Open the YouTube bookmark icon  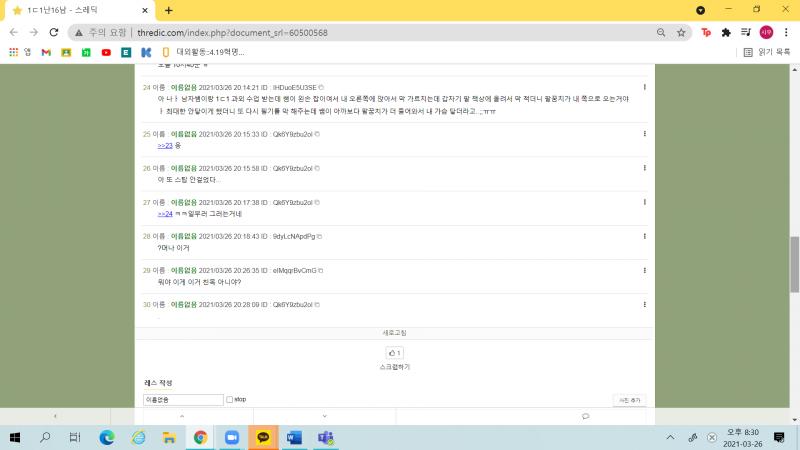pyautogui.click(x=106, y=52)
